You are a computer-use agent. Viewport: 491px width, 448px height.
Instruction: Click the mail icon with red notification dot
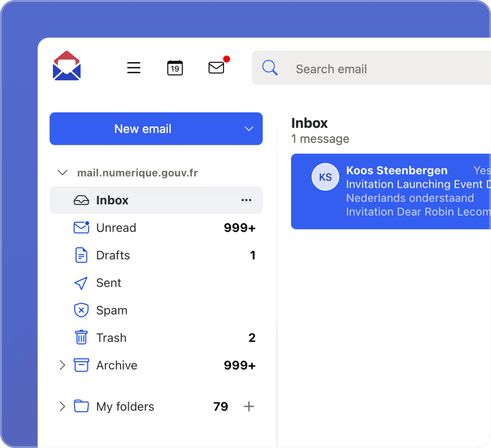coord(217,67)
